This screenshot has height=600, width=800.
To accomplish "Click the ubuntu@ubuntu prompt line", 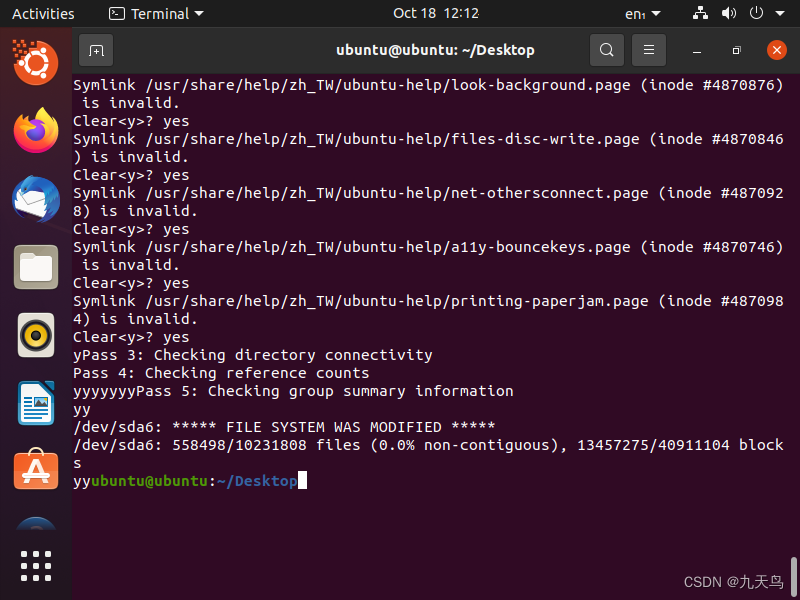I will click(x=190, y=481).
